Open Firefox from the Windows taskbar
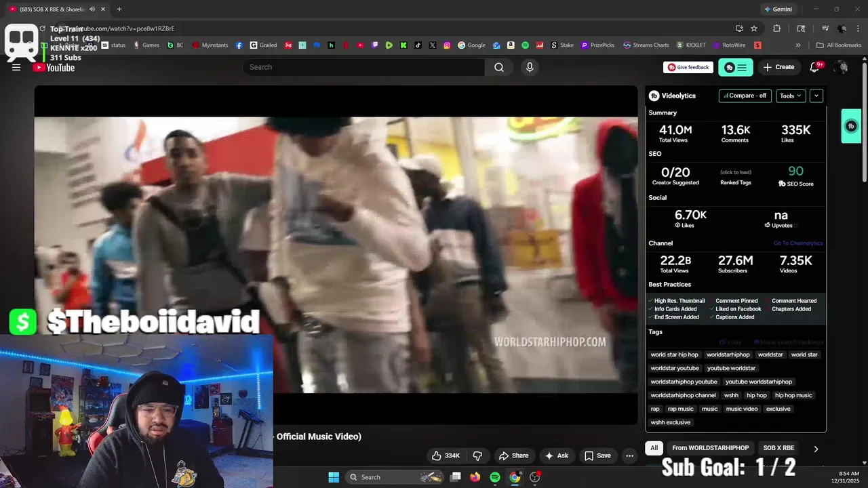This screenshot has width=868, height=488. [475, 477]
